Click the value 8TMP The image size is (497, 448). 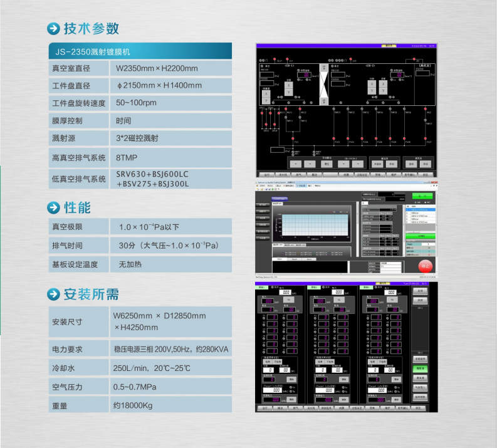click(127, 157)
